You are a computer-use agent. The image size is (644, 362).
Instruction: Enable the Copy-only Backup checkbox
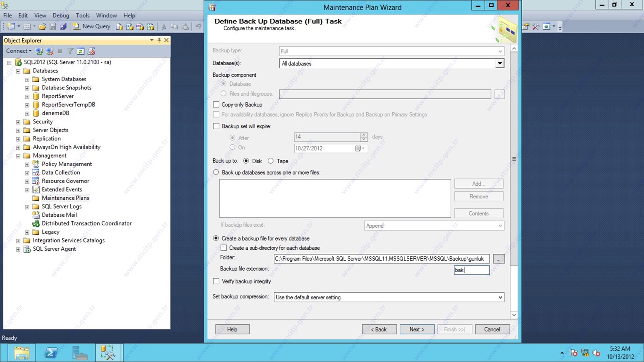216,104
